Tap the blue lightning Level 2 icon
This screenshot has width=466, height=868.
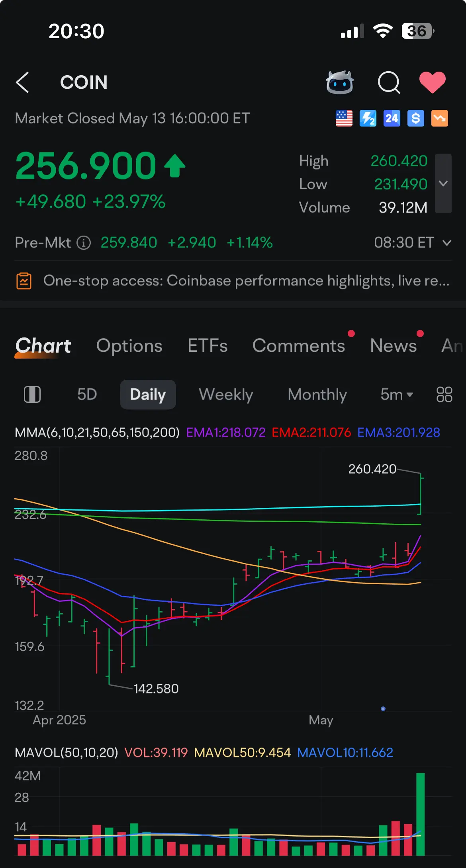click(x=368, y=118)
